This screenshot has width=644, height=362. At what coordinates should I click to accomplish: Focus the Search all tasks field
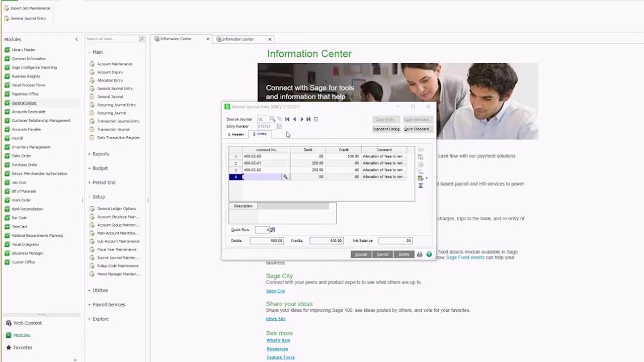tap(111, 39)
